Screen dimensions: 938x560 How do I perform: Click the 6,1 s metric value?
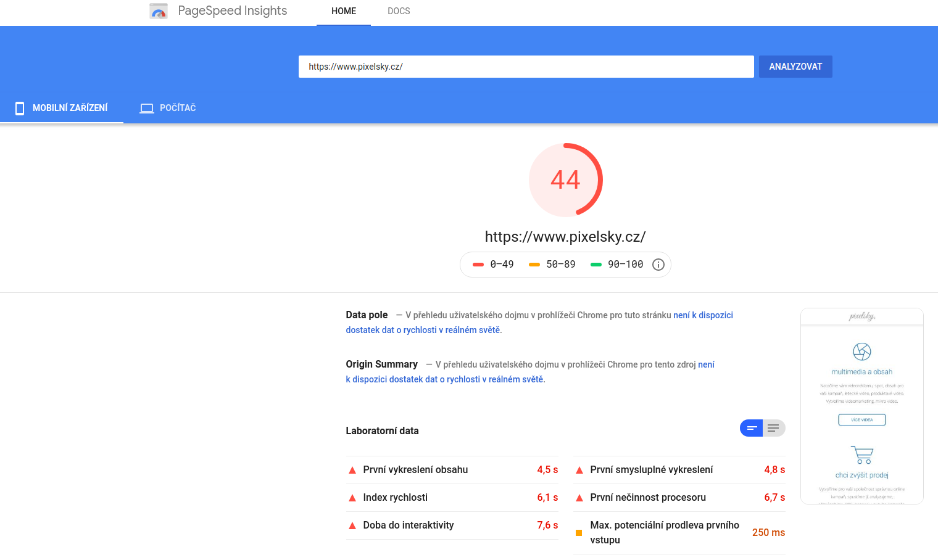click(547, 498)
